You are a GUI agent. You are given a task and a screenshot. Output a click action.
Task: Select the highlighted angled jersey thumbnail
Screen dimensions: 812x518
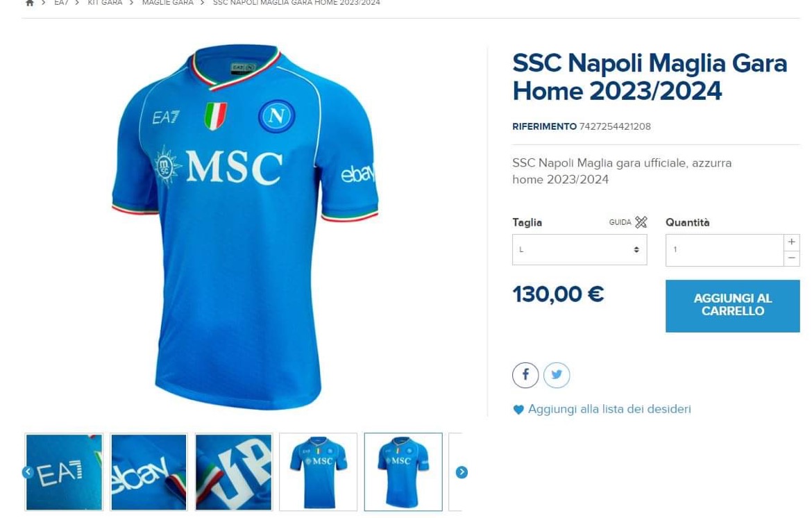coord(403,472)
